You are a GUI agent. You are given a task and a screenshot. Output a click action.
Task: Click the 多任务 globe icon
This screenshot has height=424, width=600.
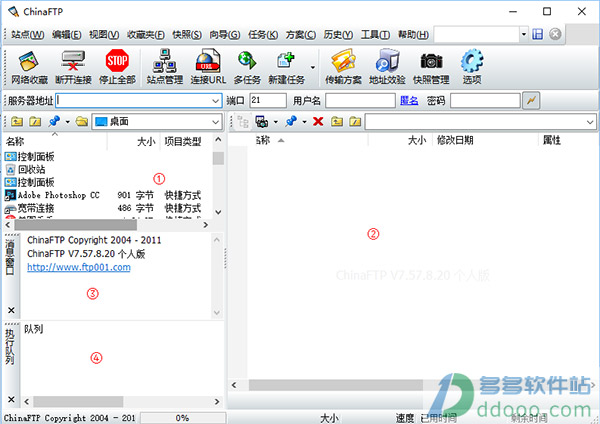247,67
